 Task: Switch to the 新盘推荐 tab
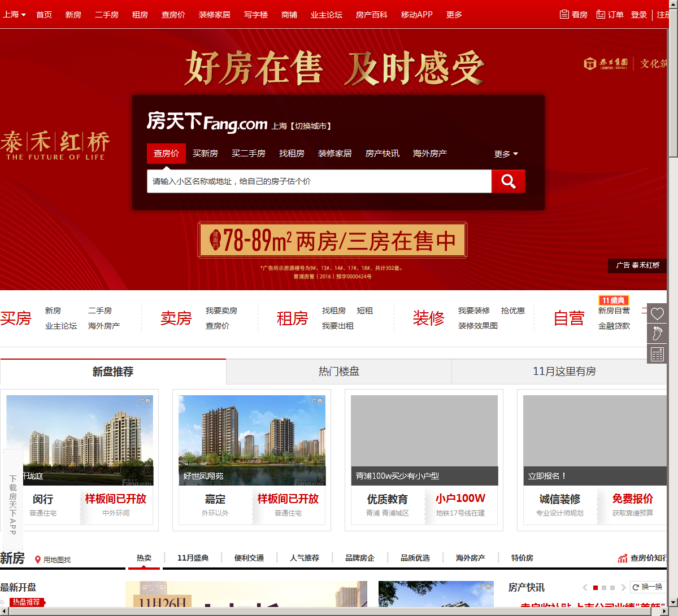click(x=113, y=372)
